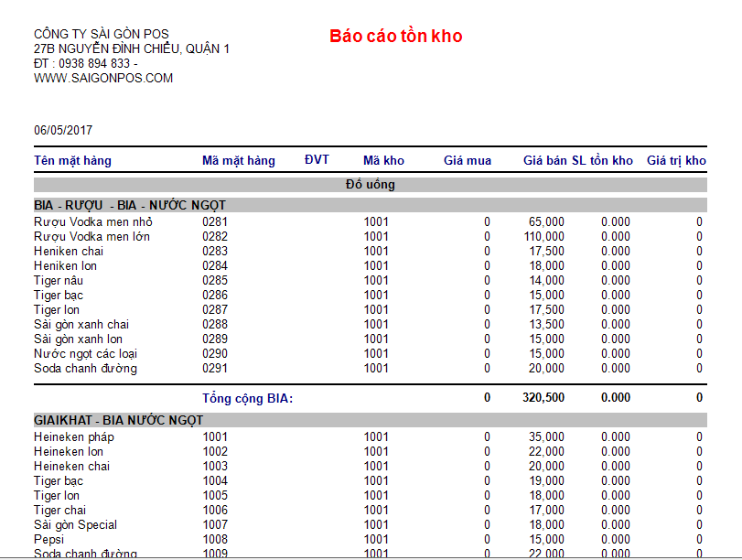Click the sale price 19,000
This screenshot has height=560, width=742.
click(x=546, y=481)
